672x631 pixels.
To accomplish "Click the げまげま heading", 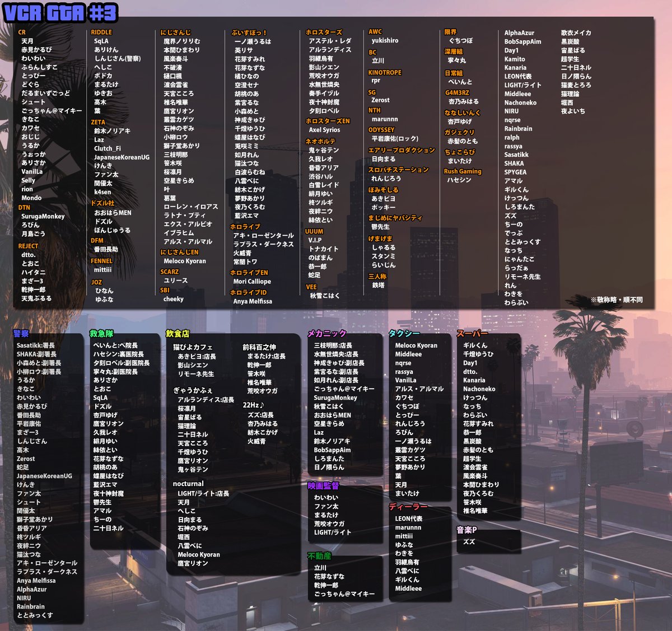I will tap(380, 239).
